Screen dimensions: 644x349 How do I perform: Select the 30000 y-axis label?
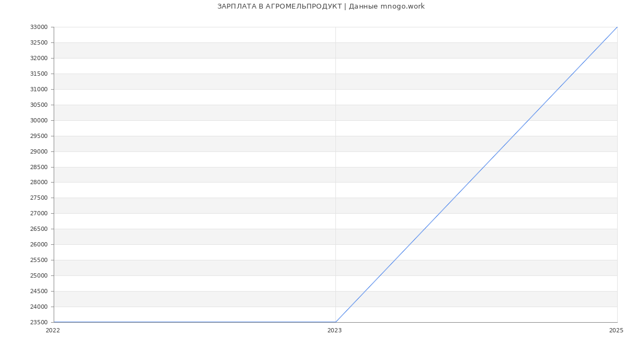pyautogui.click(x=39, y=120)
